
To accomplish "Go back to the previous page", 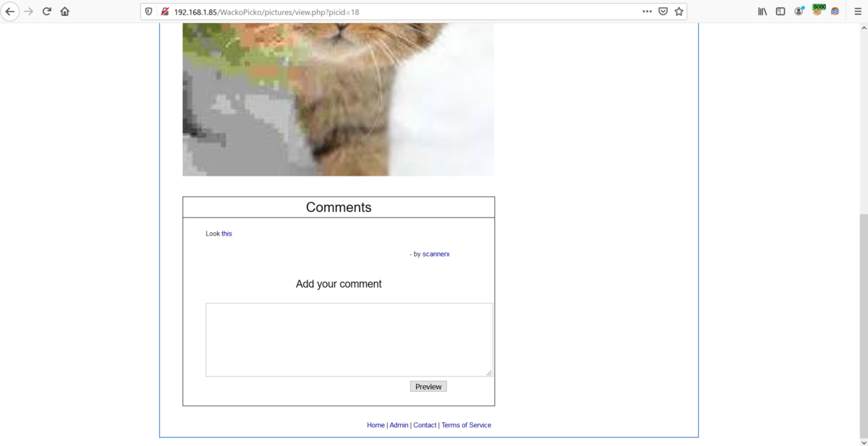I will 10,12.
